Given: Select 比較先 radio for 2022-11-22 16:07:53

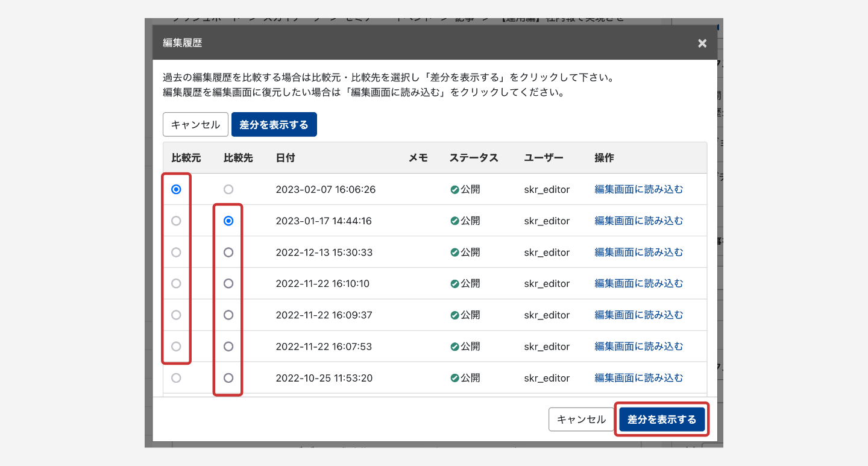Looking at the screenshot, I should pos(228,347).
